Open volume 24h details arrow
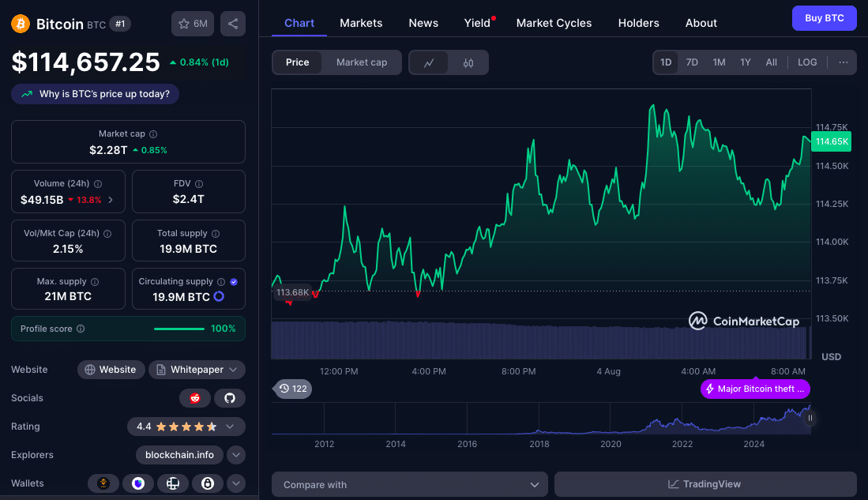The width and height of the screenshot is (868, 500). (111, 200)
